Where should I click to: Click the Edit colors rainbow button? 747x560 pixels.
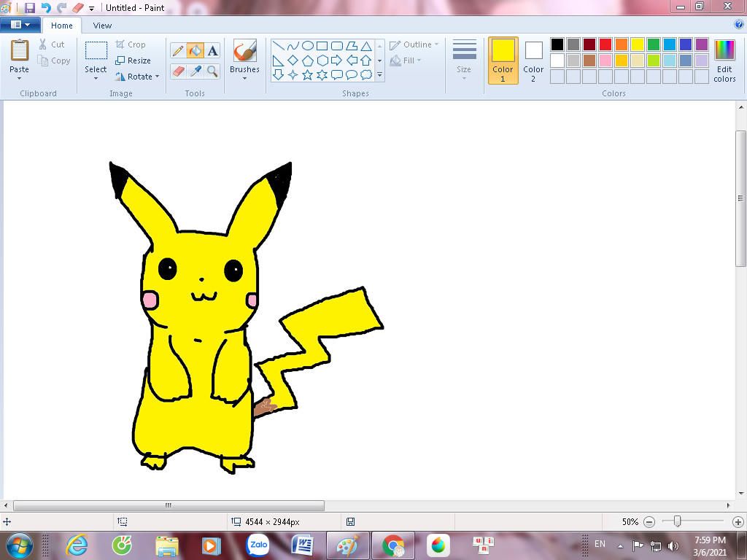coord(724,61)
